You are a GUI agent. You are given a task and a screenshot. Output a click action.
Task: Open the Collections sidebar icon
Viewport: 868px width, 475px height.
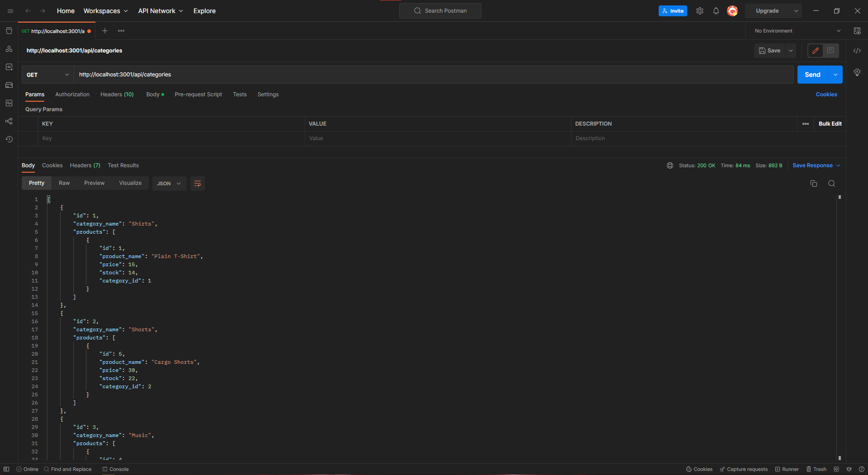pos(9,31)
